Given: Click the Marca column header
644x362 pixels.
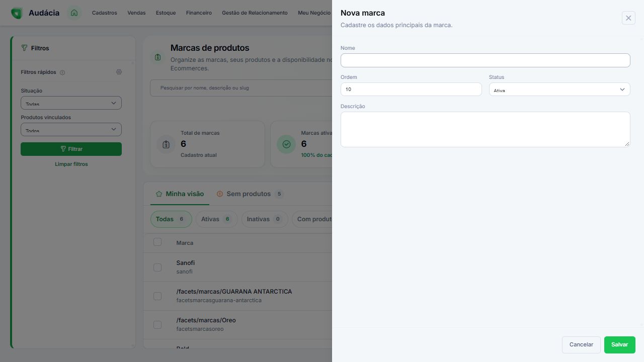Looking at the screenshot, I should 185,243.
